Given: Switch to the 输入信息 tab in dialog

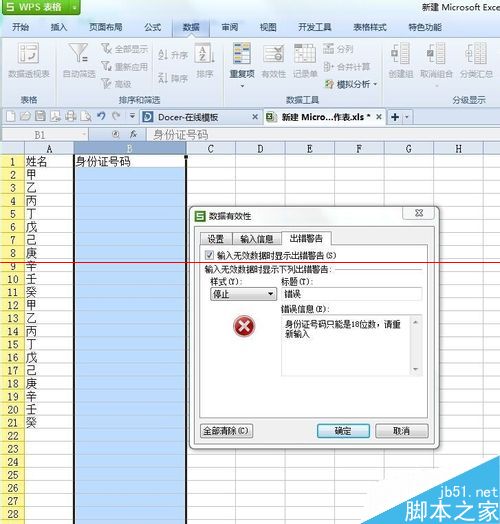Looking at the screenshot, I should (257, 239).
